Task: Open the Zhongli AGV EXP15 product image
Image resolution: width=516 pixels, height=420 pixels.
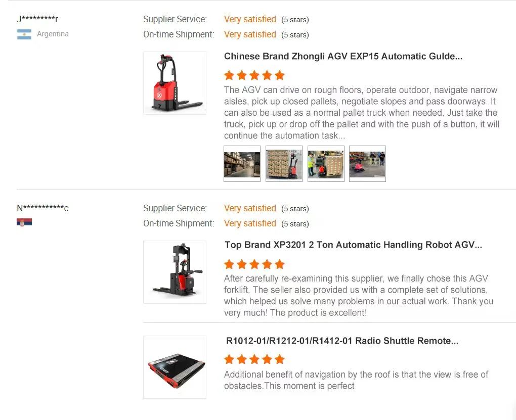Action: (175, 83)
